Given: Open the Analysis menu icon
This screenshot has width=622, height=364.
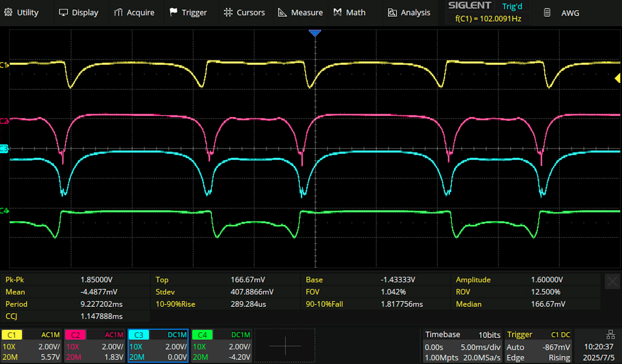Looking at the screenshot, I should 393,13.
